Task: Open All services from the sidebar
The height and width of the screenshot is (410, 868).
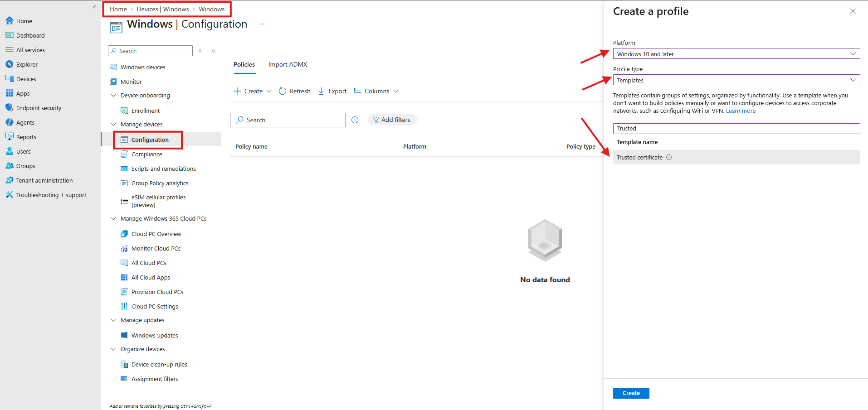Action: (30, 50)
